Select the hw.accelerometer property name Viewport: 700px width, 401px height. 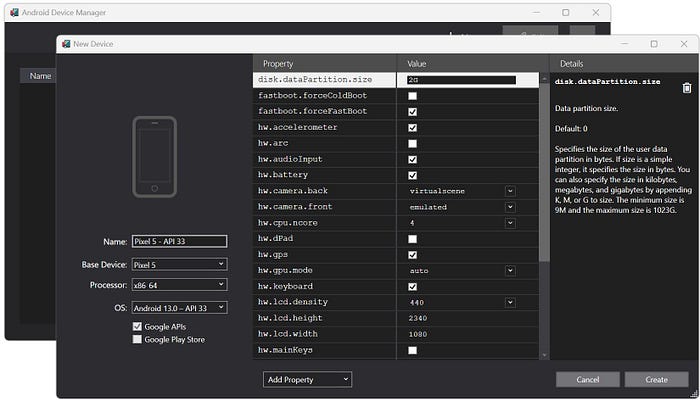click(297, 127)
